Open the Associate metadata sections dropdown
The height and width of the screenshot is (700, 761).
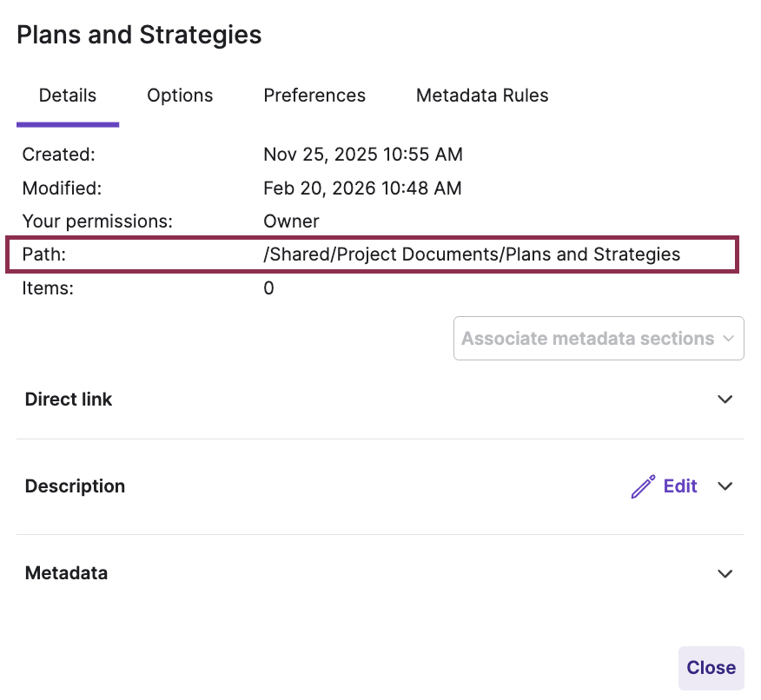(589, 339)
